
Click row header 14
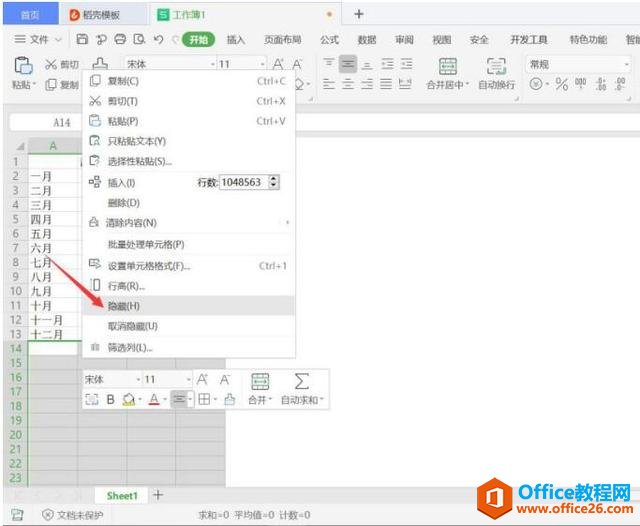pyautogui.click(x=16, y=348)
